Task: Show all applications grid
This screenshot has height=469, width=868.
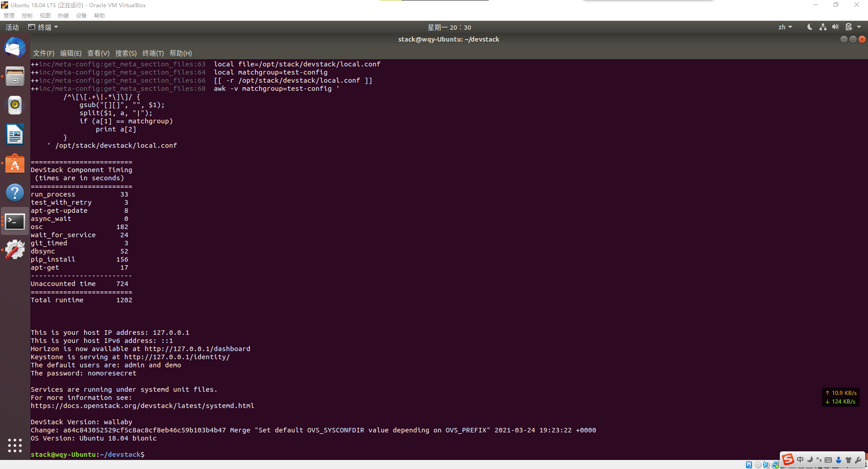Action: pos(15,446)
